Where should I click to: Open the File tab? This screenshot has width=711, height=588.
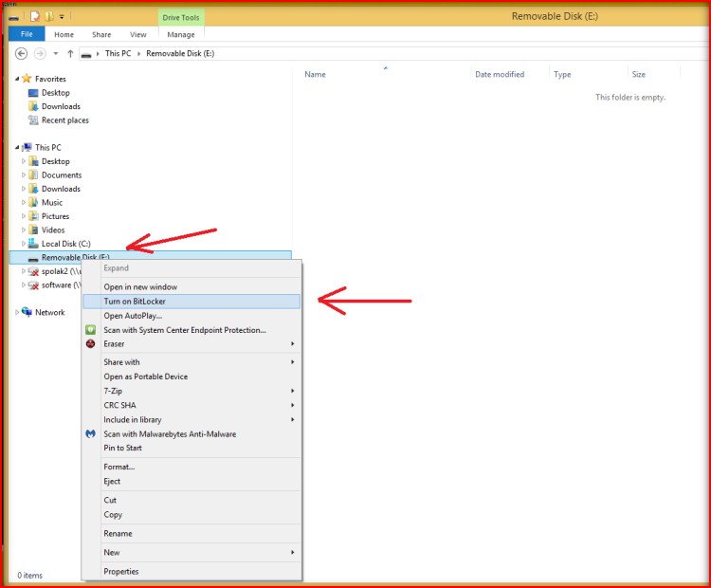[x=27, y=34]
